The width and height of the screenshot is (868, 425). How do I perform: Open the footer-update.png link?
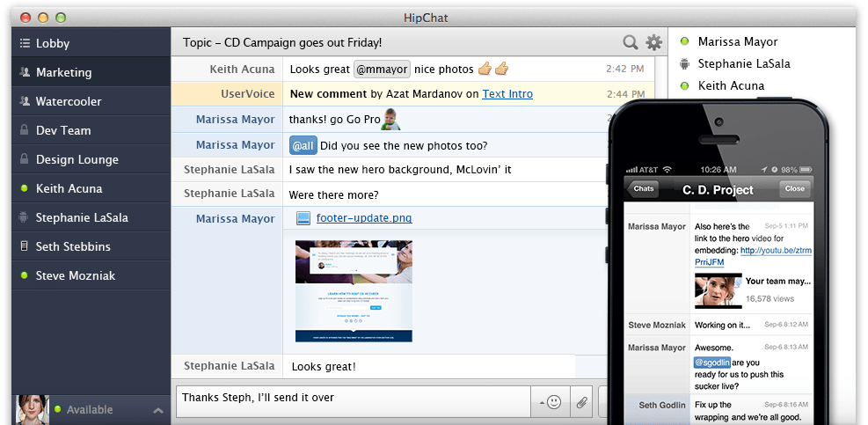pos(364,218)
